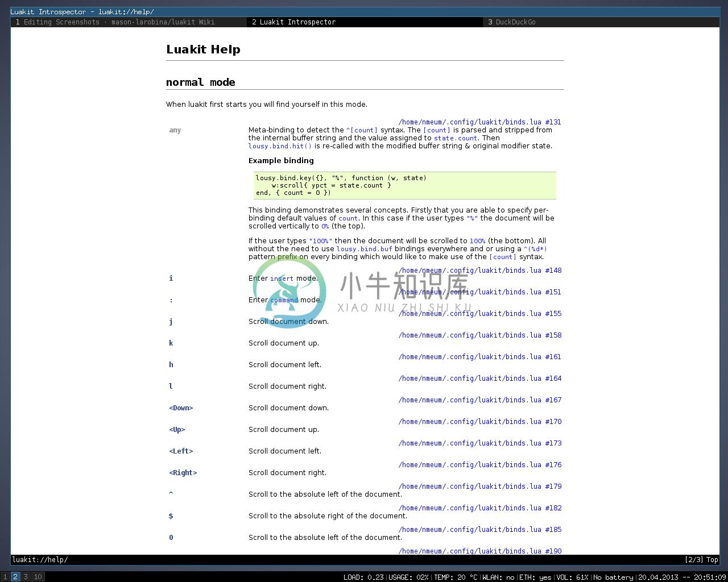Open binds.lua #173 source link
Viewport: 728px width, 582px height.
point(480,443)
